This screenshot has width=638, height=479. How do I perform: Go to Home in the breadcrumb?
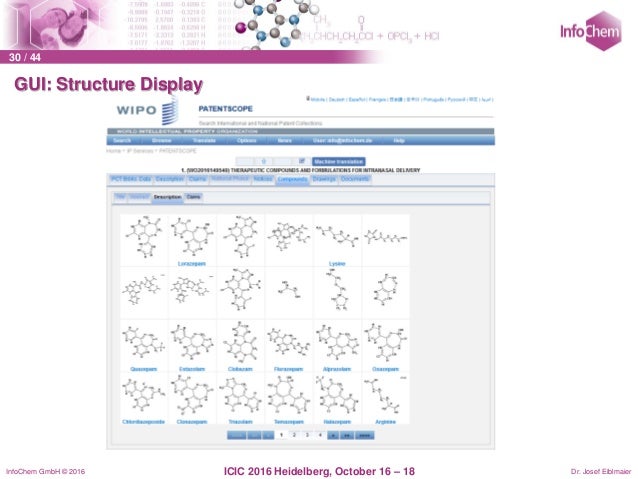[x=114, y=151]
